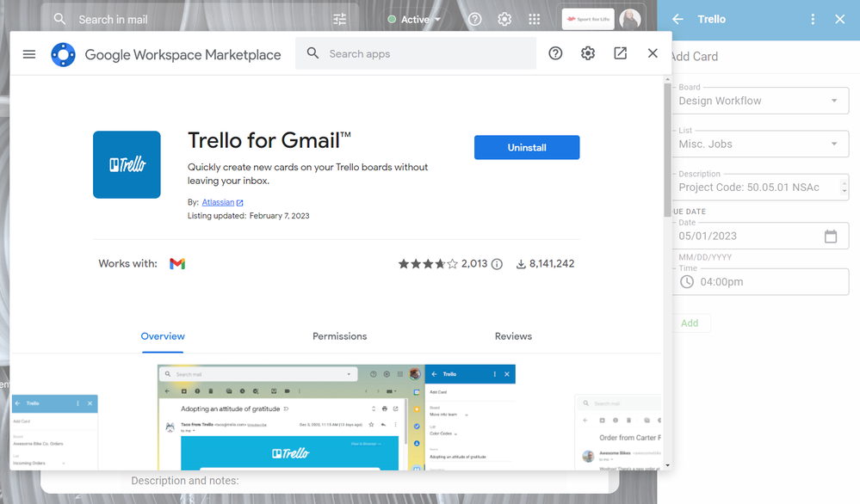Click the Trello panel title
Image resolution: width=860 pixels, height=504 pixels.
(711, 19)
